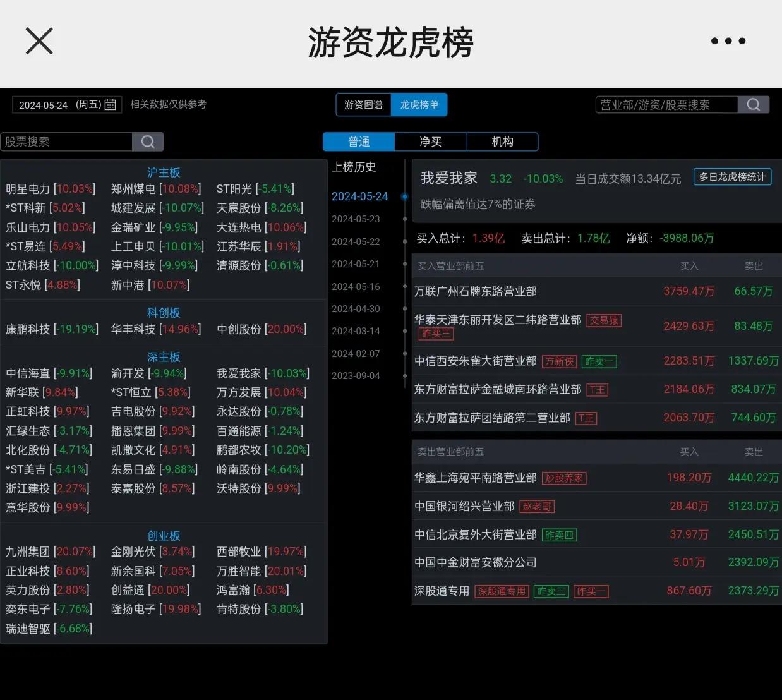Open 中信北京复外大街营业部 row
The width and height of the screenshot is (782, 700).
[597, 534]
